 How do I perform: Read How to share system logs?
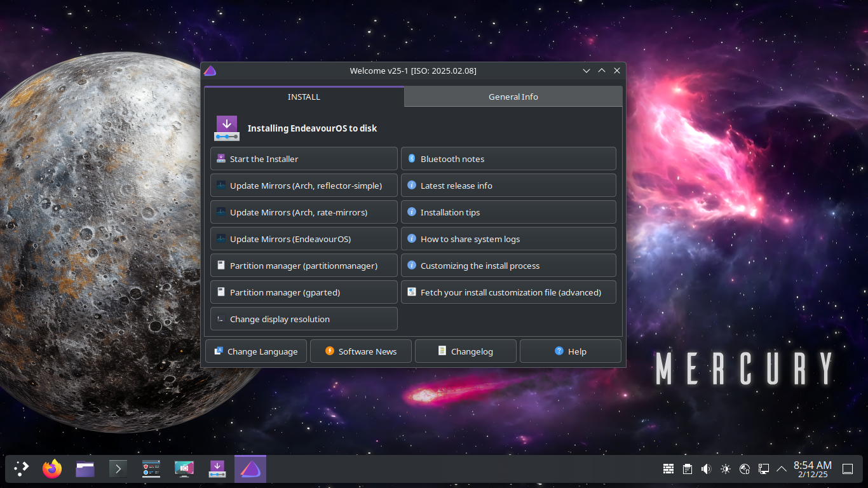pos(508,239)
